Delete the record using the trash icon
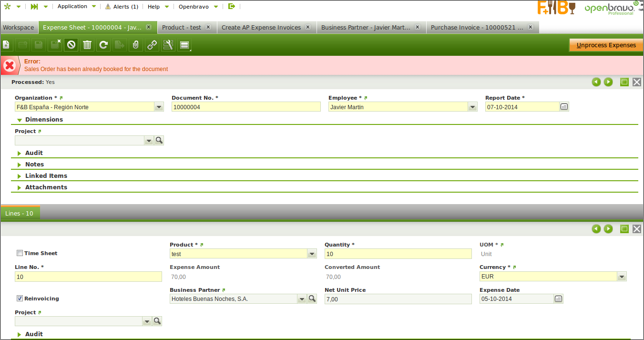The height and width of the screenshot is (340, 644). coord(87,45)
